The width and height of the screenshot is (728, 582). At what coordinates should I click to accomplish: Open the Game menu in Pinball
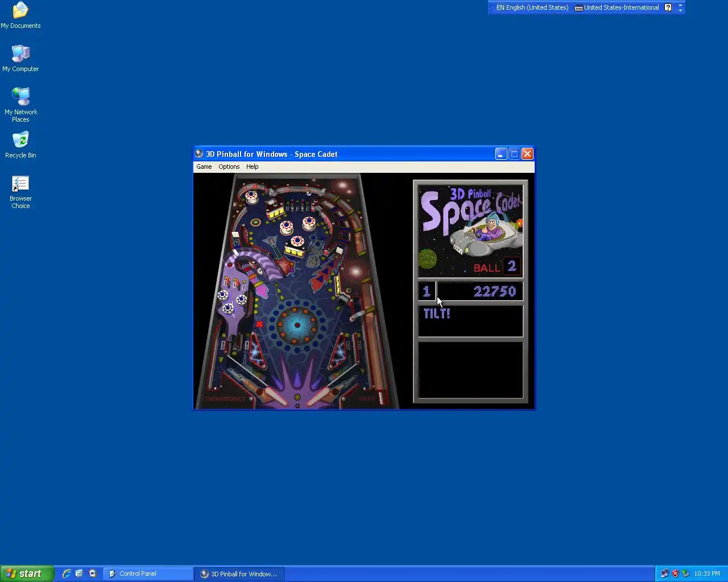pos(204,167)
